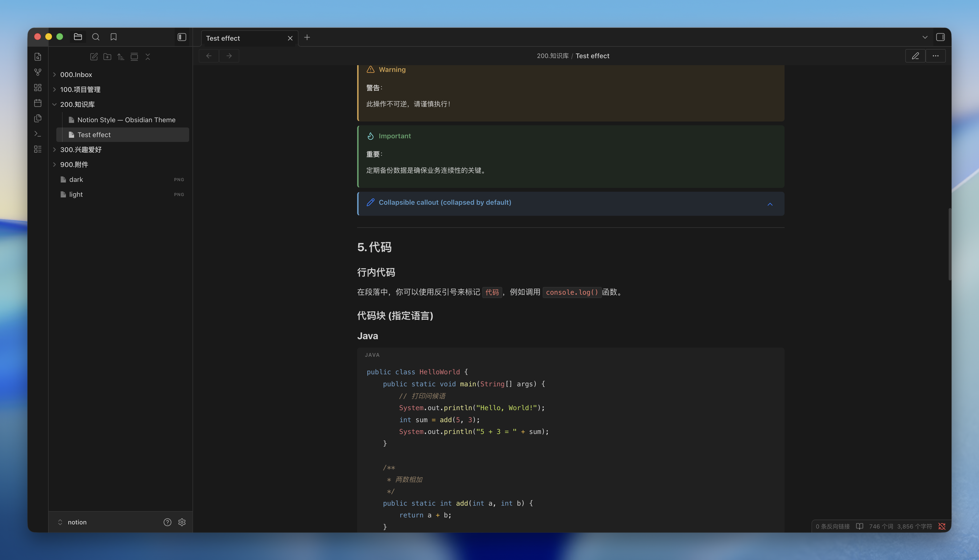
Task: Switch to editing mode pencil icon
Action: (915, 56)
